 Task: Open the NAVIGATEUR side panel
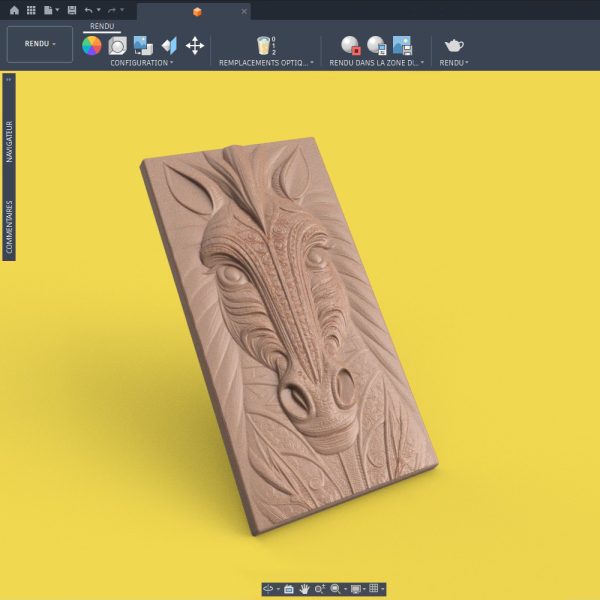click(9, 142)
